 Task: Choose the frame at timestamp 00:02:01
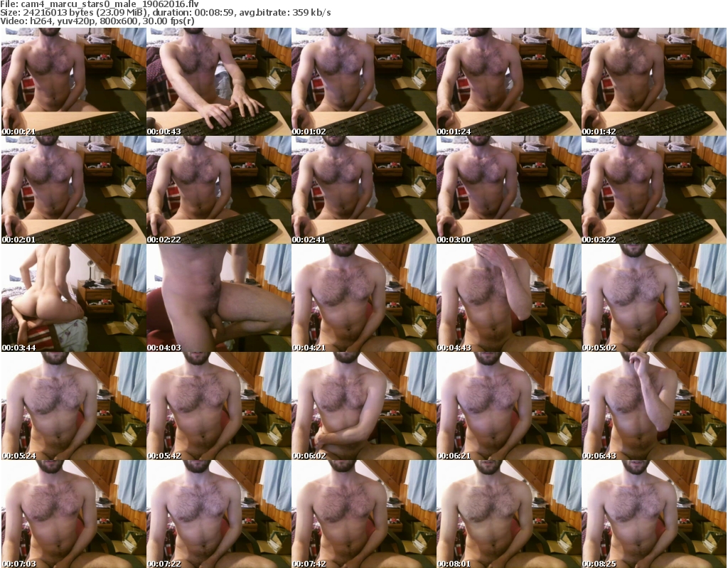[x=73, y=190]
